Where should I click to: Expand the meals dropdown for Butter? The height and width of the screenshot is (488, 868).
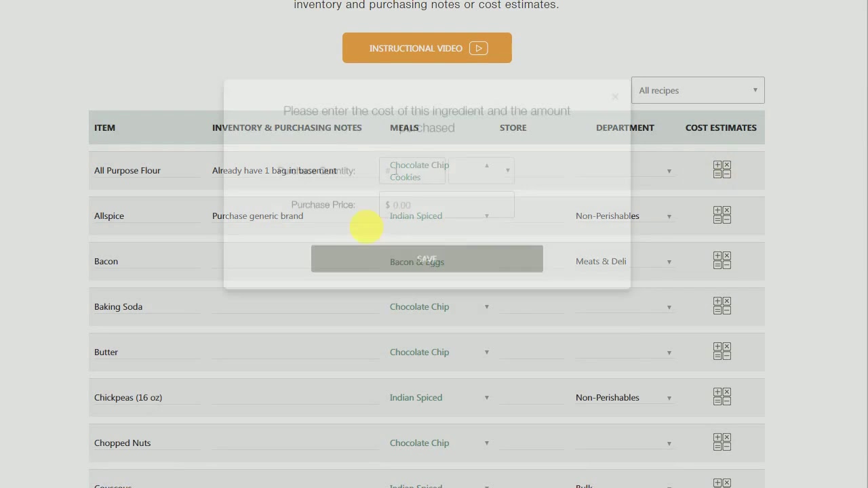486,352
